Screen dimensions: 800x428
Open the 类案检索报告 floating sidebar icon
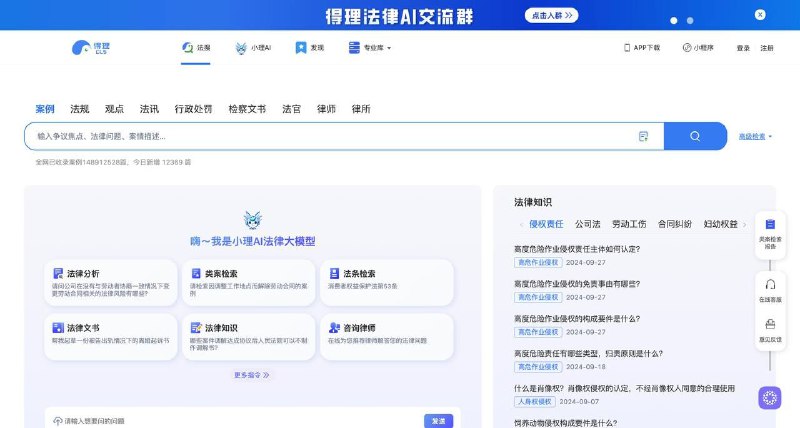pos(770,236)
